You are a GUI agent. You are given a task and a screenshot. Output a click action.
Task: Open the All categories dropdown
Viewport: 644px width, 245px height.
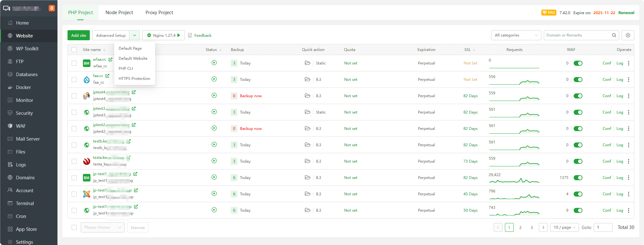click(516, 35)
